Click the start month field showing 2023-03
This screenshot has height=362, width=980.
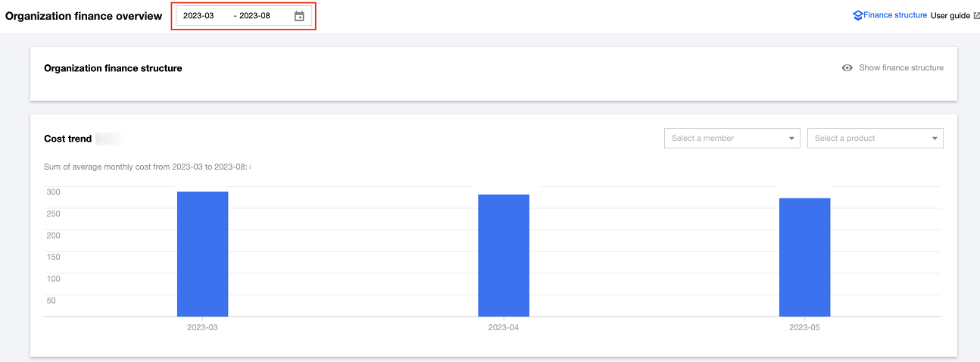(198, 16)
